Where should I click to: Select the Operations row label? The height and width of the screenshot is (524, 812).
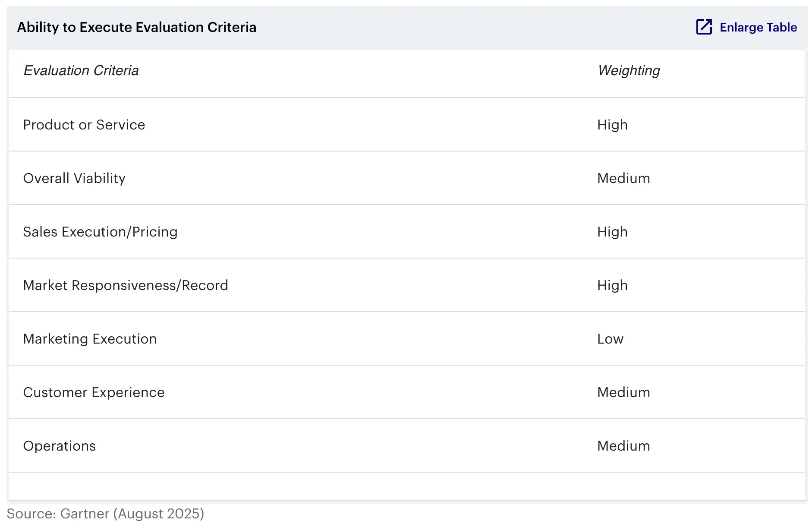coord(60,446)
